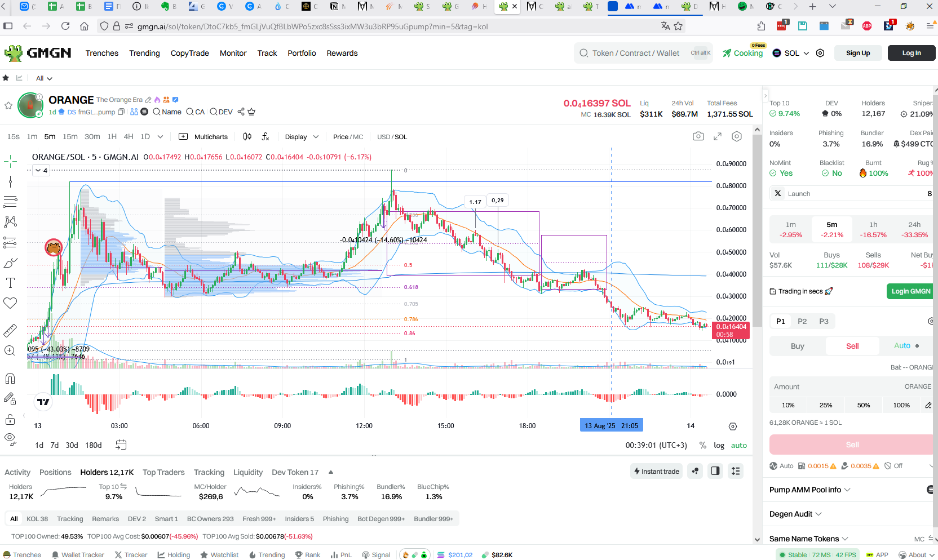Screen dimensions: 938x560
Task: Open candlestick chart type selector
Action: click(247, 136)
